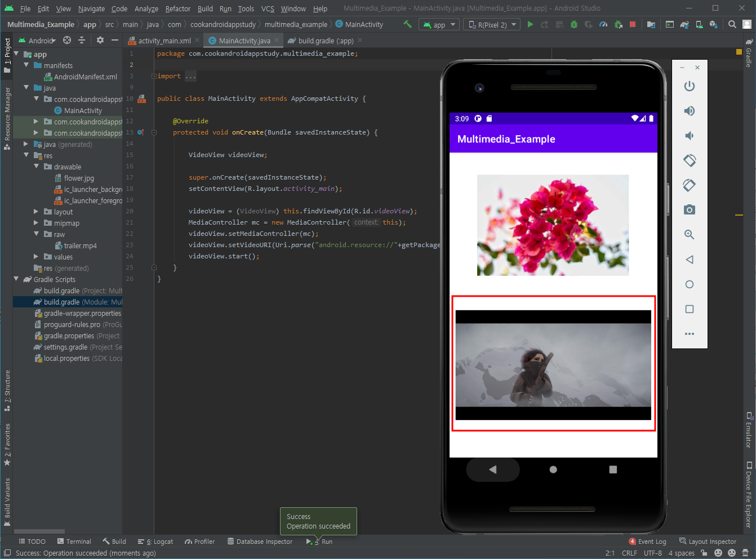Toggle the Device File Explorer side panel
The width and height of the screenshot is (756, 559).
tap(749, 494)
